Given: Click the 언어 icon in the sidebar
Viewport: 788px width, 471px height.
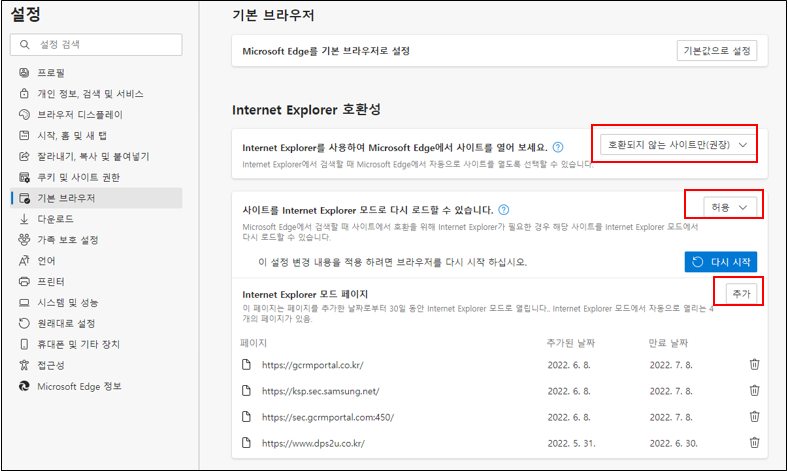Looking at the screenshot, I should pyautogui.click(x=24, y=261).
